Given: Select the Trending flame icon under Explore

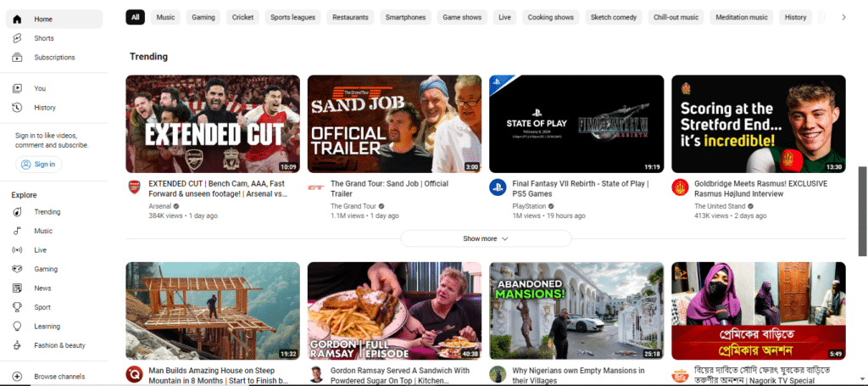Looking at the screenshot, I should click(17, 212).
